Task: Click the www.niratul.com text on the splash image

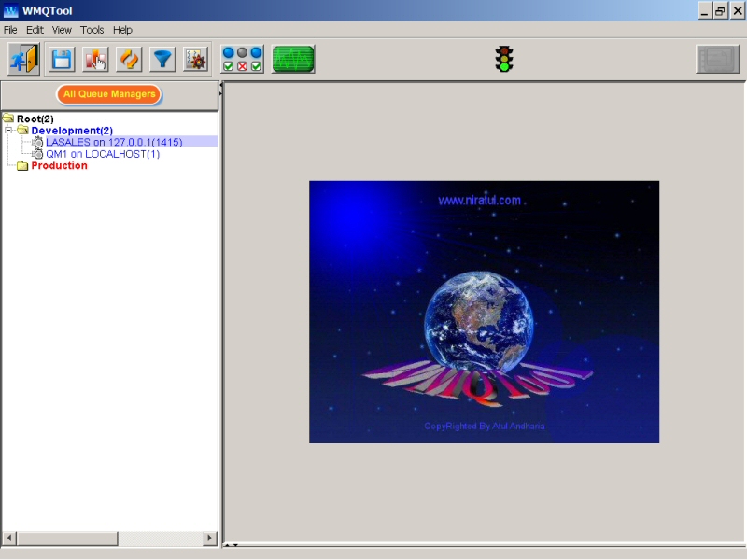Action: click(479, 201)
